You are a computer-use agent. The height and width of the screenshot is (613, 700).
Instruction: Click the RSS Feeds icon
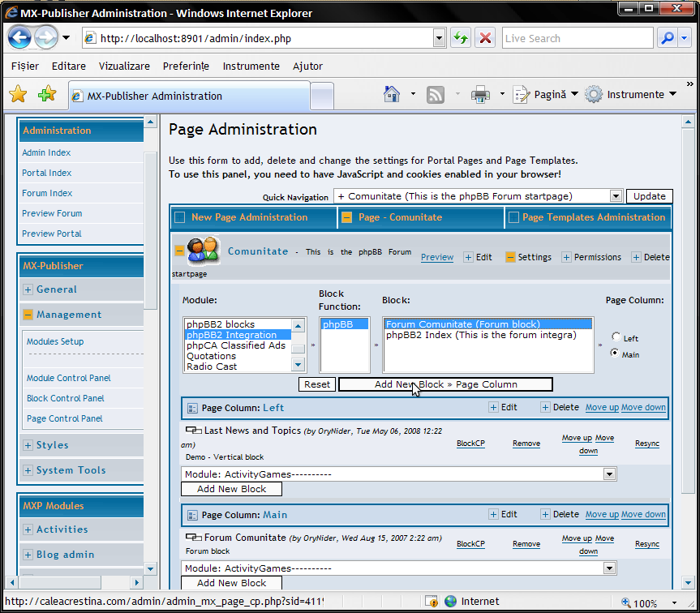point(436,95)
